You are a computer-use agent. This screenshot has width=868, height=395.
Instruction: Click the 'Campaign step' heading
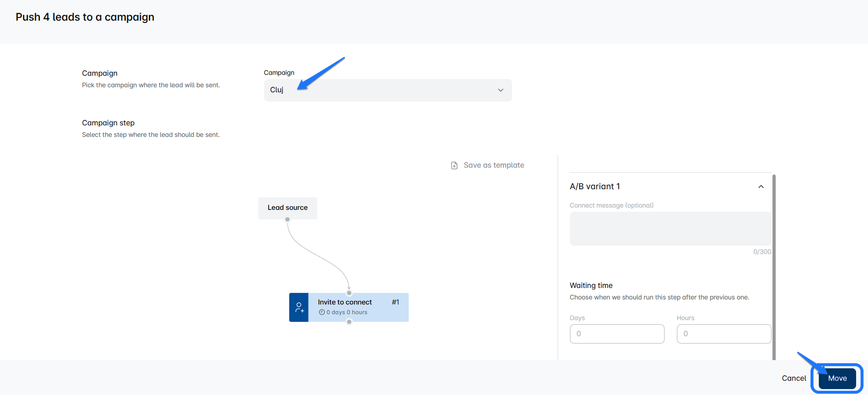tap(108, 123)
